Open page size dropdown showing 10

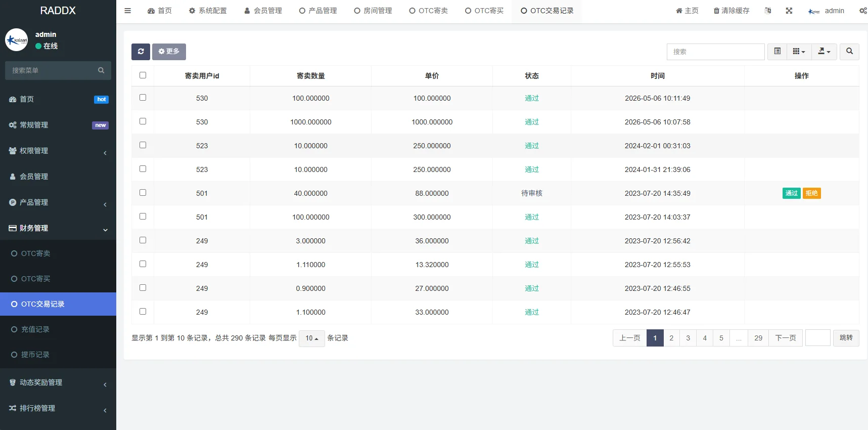point(312,338)
